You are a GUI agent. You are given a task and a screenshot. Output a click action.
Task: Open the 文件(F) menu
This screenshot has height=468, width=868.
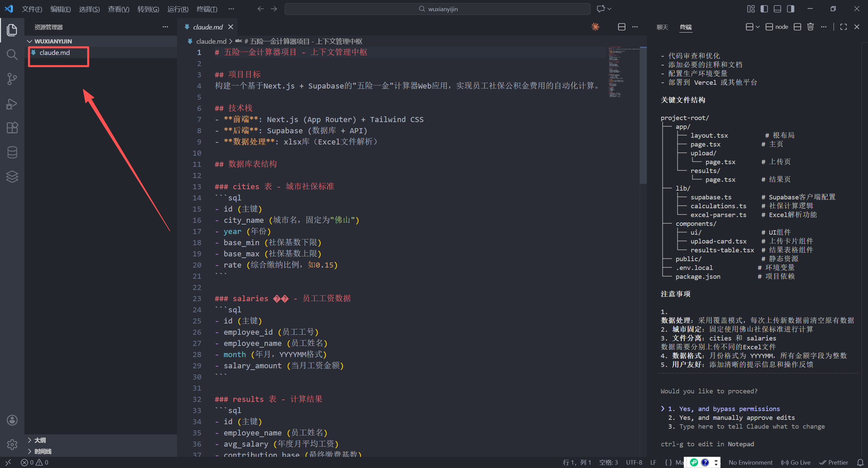[32, 9]
